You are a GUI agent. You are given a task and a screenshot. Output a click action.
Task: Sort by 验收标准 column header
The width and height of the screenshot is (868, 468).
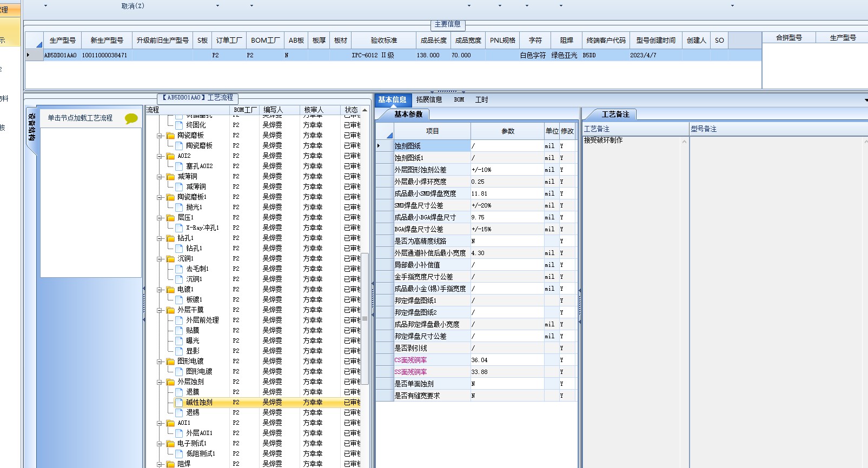click(384, 41)
